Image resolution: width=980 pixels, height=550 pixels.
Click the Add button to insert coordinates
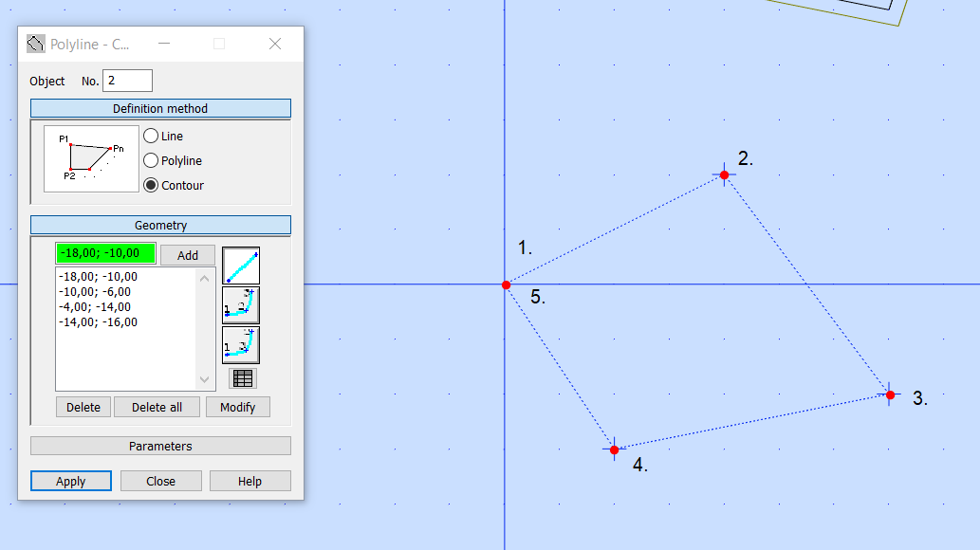pos(187,255)
